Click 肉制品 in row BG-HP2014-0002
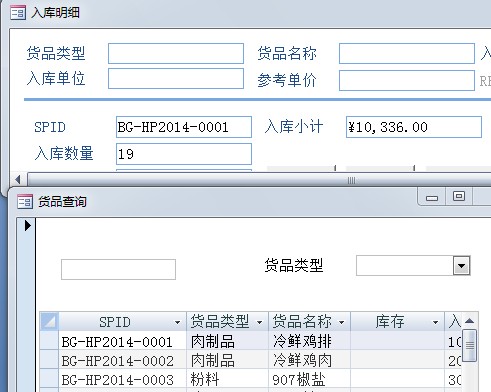The width and height of the screenshot is (491, 392). (x=227, y=361)
